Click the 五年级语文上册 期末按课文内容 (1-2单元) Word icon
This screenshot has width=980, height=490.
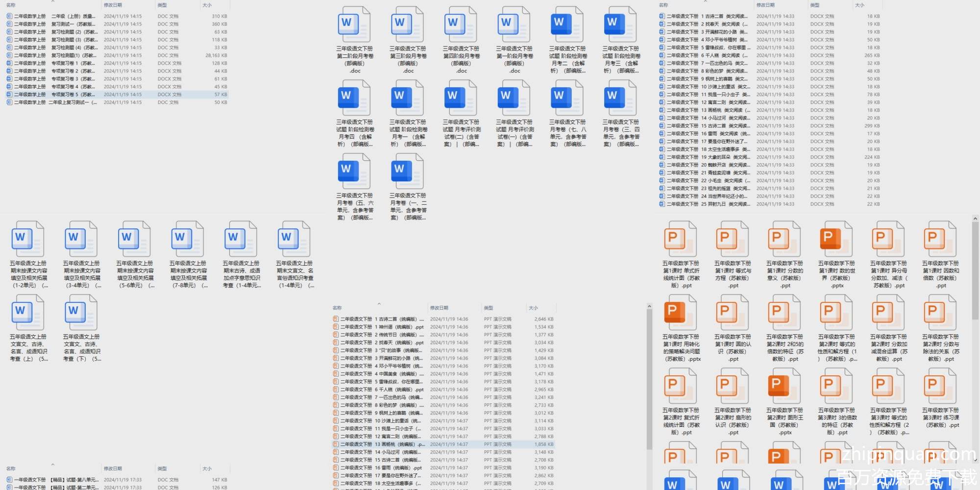(28, 239)
